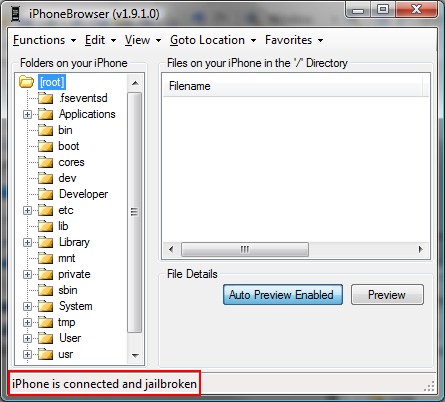Select the mnt folder icon
The width and height of the screenshot is (445, 402).
[x=45, y=258]
